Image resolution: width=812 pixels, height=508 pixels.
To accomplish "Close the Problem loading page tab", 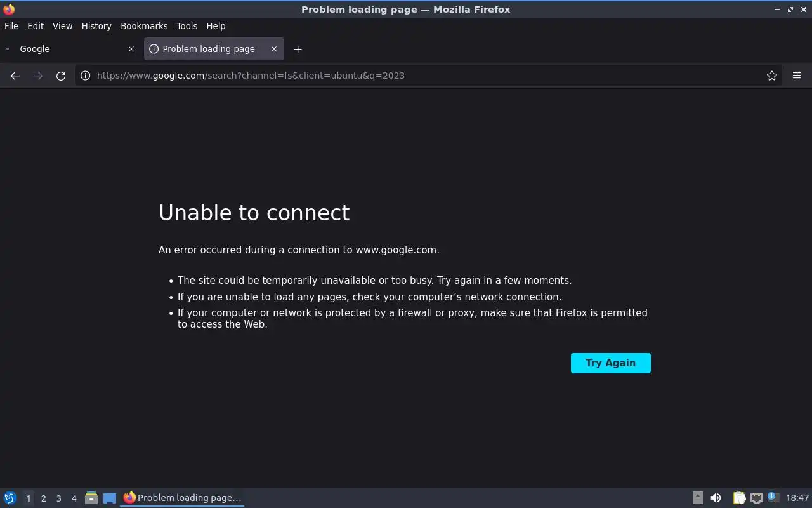I will click(x=274, y=49).
